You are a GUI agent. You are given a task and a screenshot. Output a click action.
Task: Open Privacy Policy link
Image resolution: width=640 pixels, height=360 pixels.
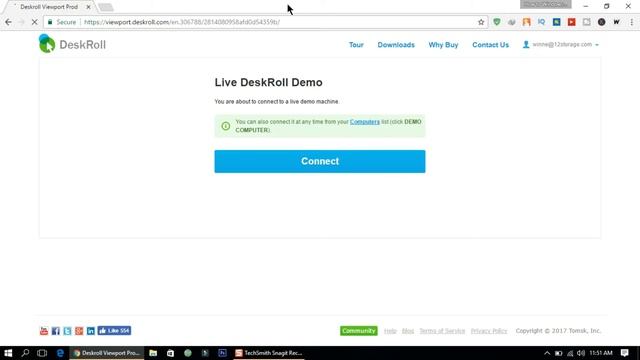tap(489, 331)
